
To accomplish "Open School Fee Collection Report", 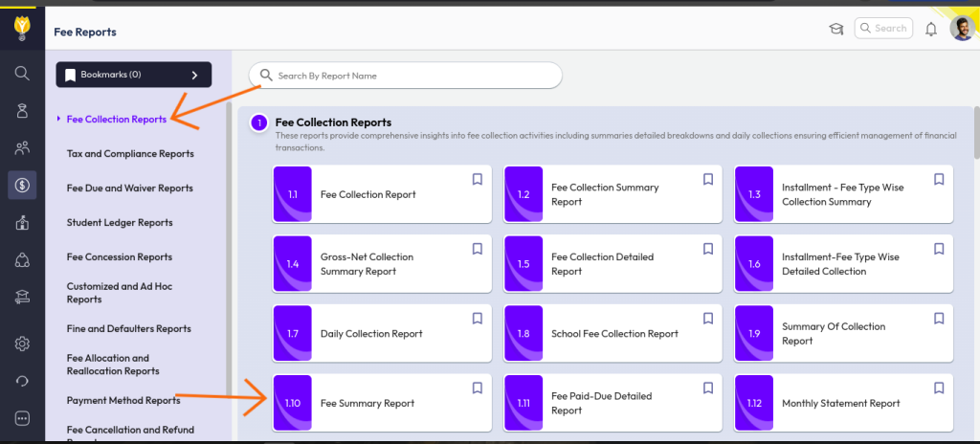I will [x=612, y=334].
